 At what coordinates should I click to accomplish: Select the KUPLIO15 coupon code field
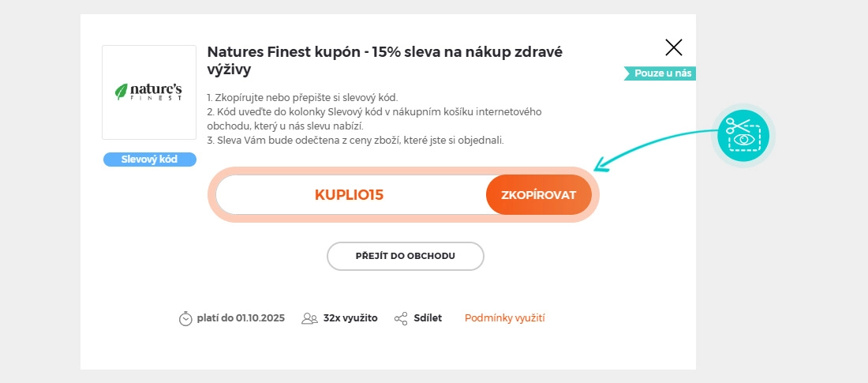(x=350, y=194)
